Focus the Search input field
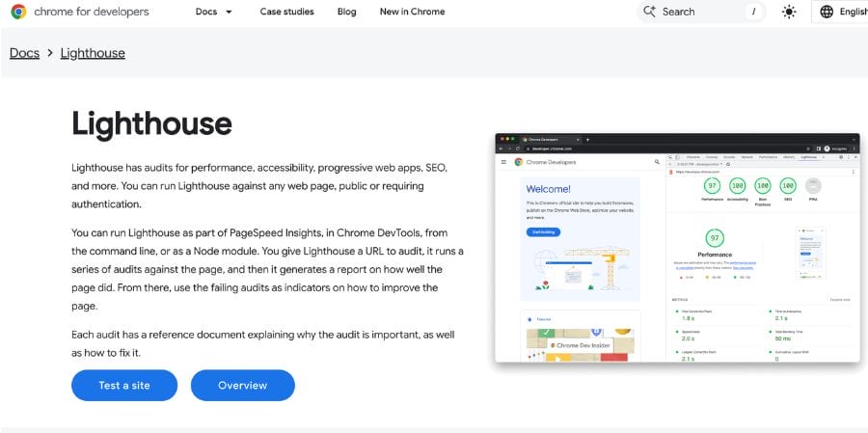The height and width of the screenshot is (433, 868). click(701, 12)
